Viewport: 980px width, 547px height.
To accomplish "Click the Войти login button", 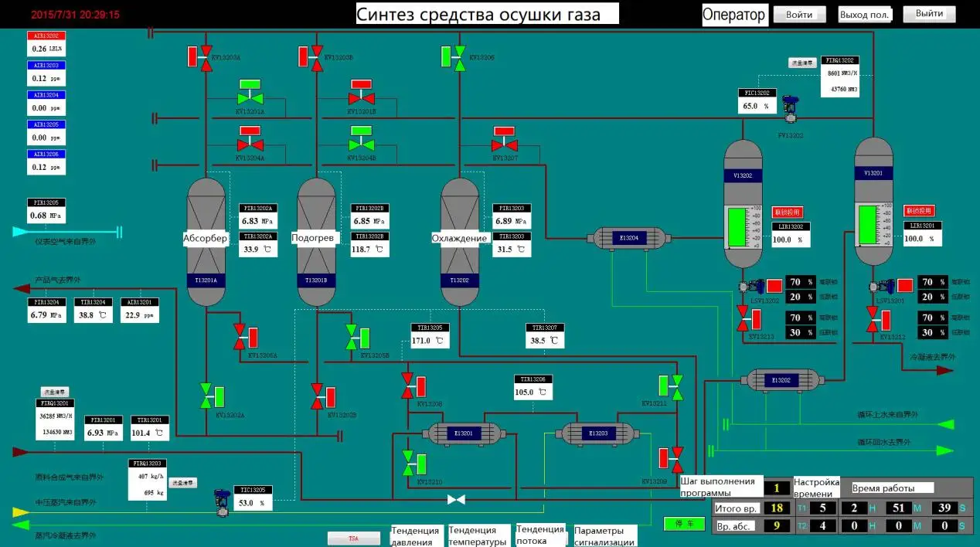I will pos(799,15).
